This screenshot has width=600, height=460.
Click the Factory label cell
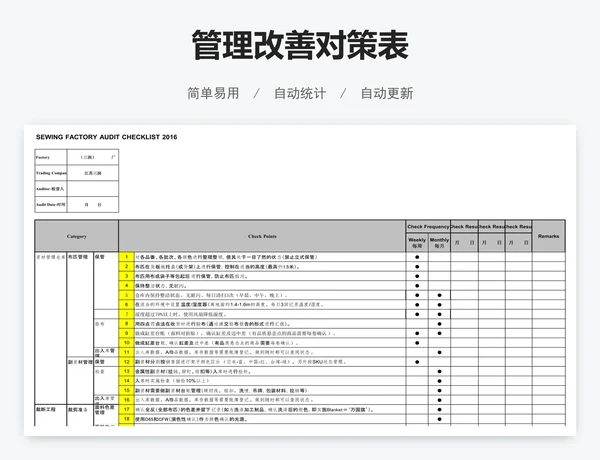click(51, 157)
